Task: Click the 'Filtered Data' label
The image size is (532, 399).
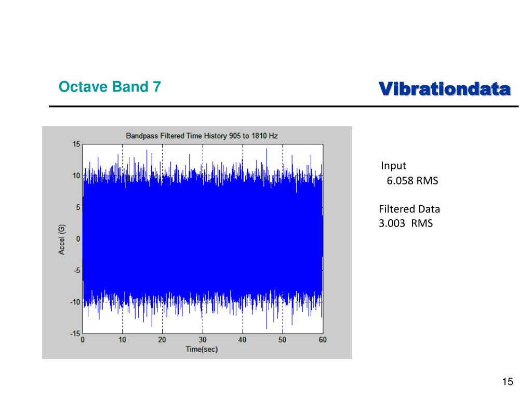Action: pyautogui.click(x=409, y=209)
